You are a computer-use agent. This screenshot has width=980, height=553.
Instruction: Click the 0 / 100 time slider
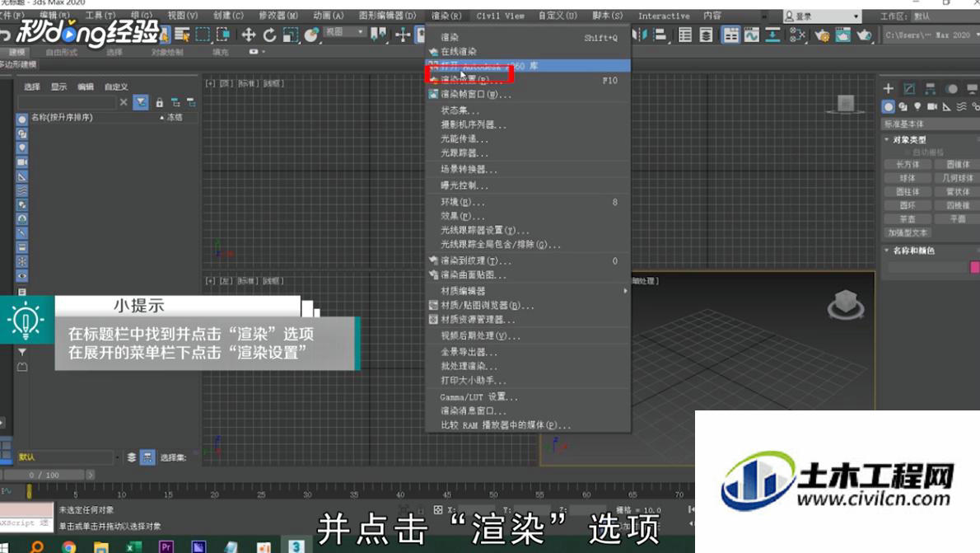coord(44,475)
